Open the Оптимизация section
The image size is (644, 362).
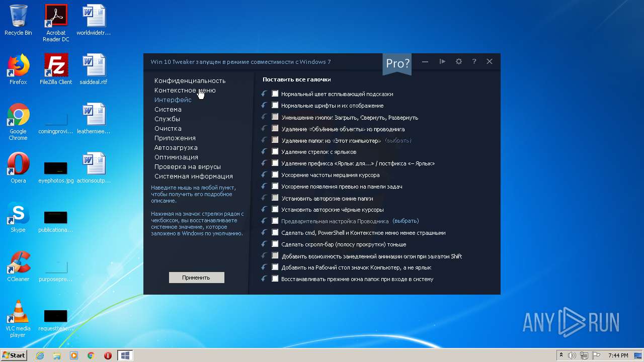176,157
